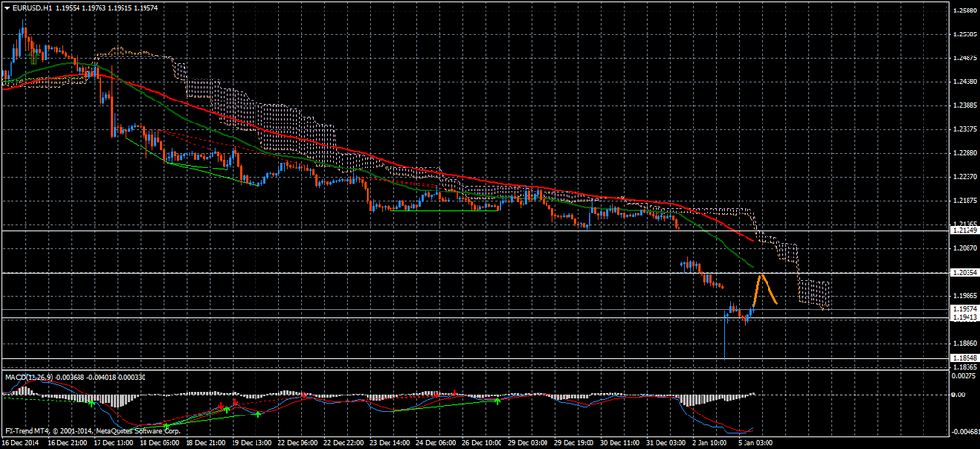Select the orange projection trendline on chart

(x=765, y=289)
